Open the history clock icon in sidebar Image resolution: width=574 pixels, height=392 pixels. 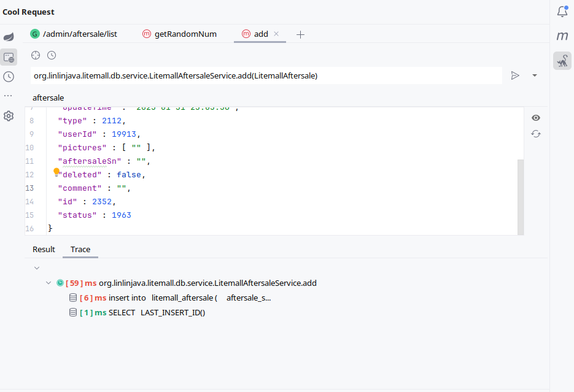pos(9,77)
